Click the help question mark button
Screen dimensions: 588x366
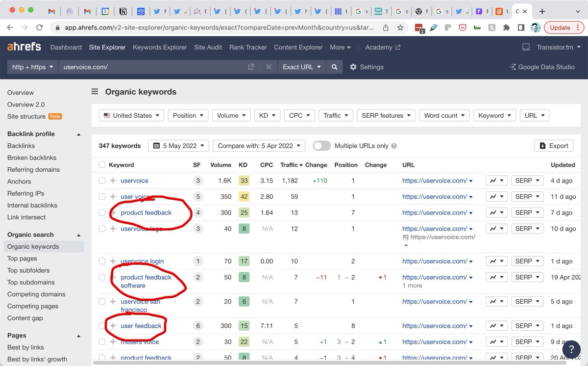point(571,349)
